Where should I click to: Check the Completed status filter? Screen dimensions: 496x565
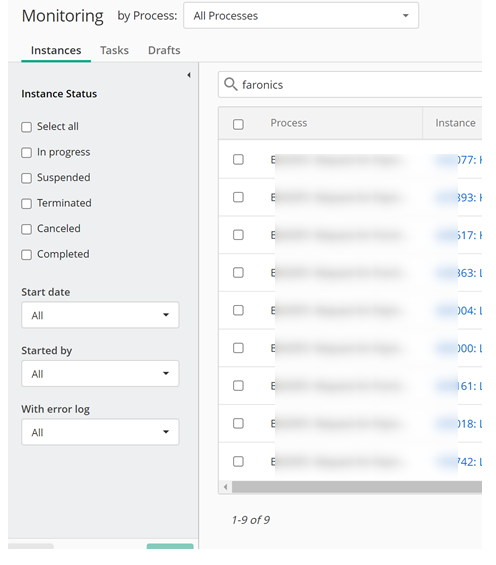26,255
